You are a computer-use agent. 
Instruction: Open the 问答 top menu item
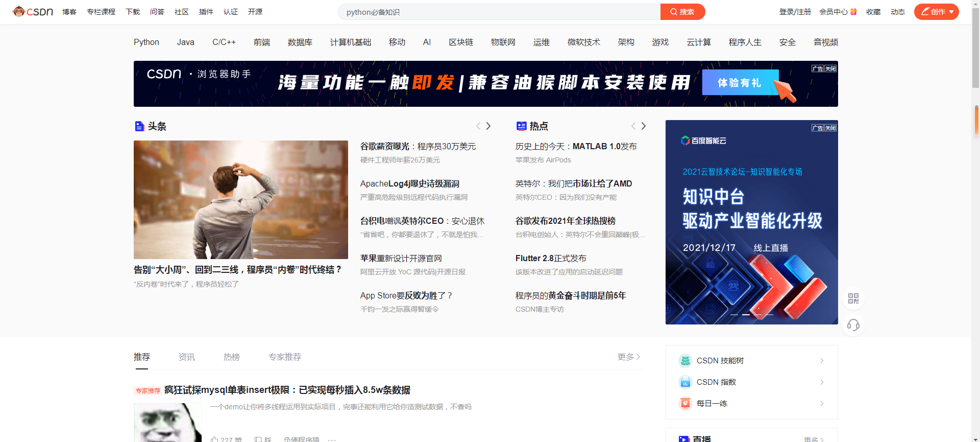coord(157,12)
